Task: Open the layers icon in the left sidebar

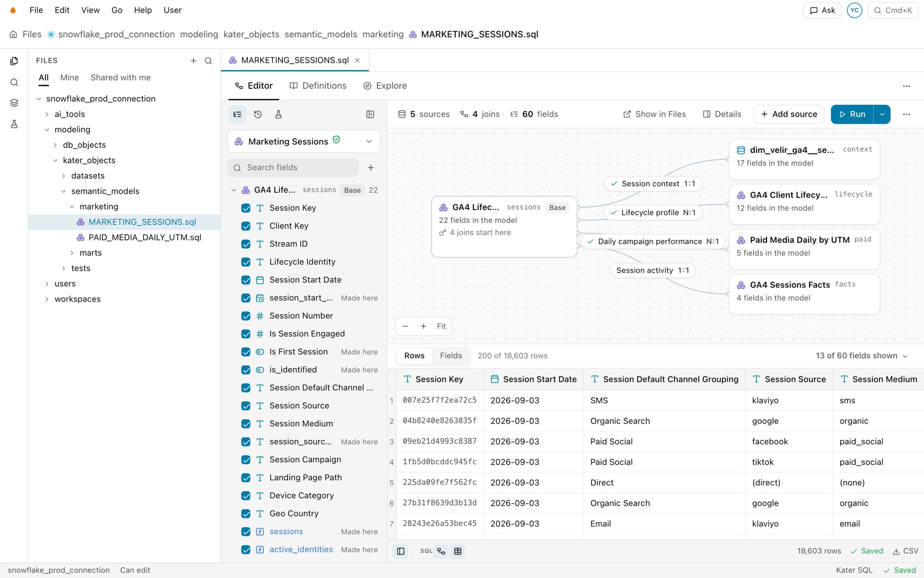Action: coord(14,103)
